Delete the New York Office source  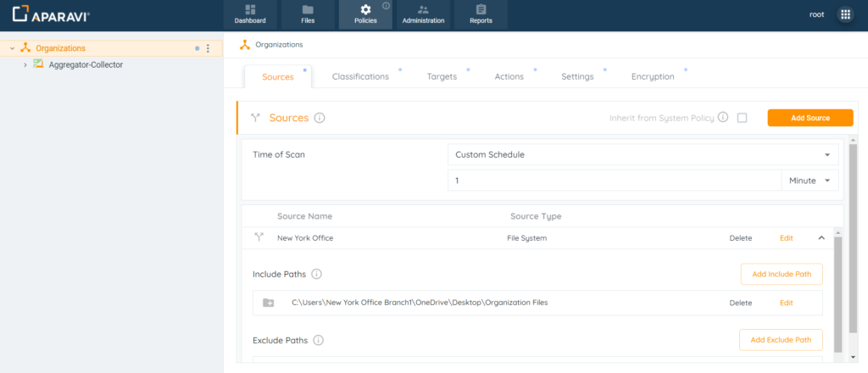[741, 238]
